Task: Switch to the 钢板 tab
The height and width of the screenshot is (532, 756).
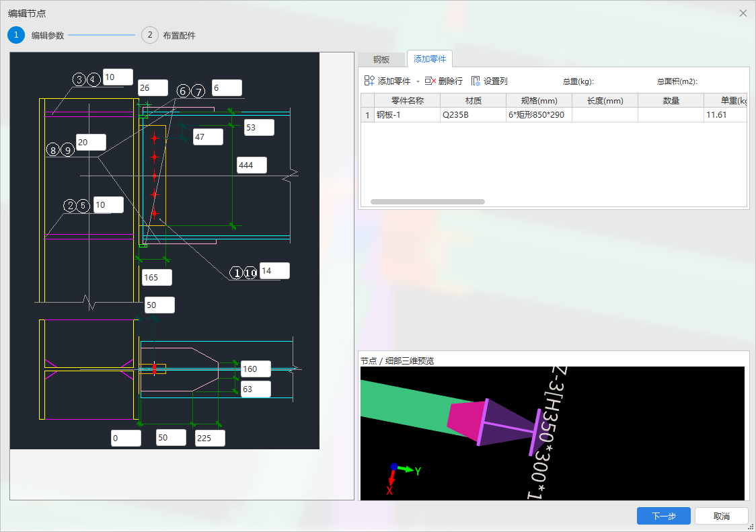Action: point(381,59)
